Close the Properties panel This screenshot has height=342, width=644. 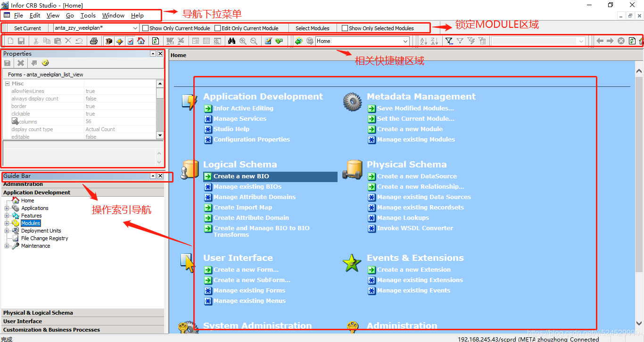click(160, 53)
